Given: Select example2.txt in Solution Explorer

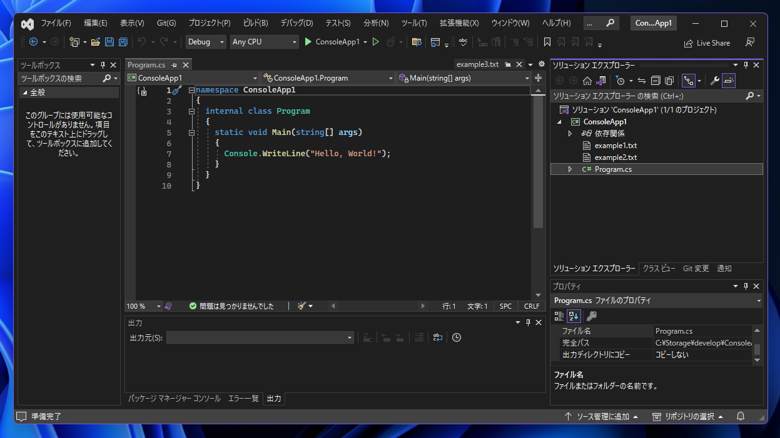Looking at the screenshot, I should click(615, 157).
